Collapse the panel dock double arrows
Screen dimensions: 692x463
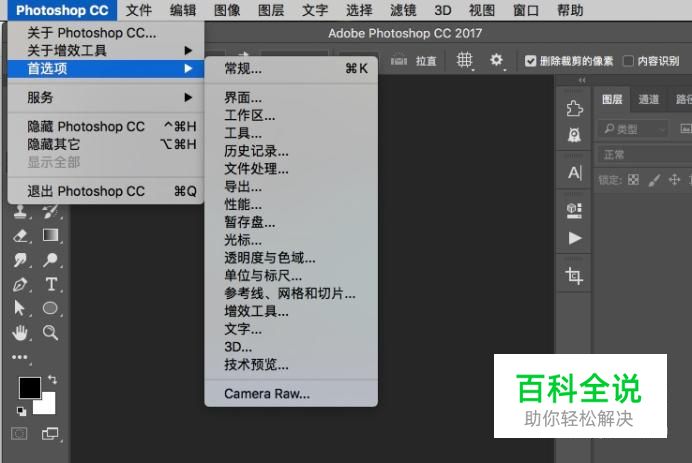(582, 80)
